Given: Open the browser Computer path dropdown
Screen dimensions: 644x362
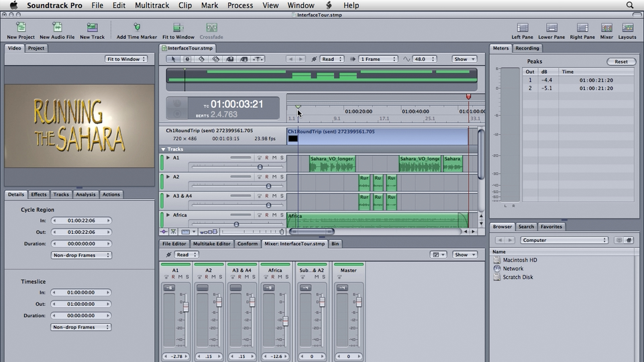Looking at the screenshot, I should [x=564, y=240].
